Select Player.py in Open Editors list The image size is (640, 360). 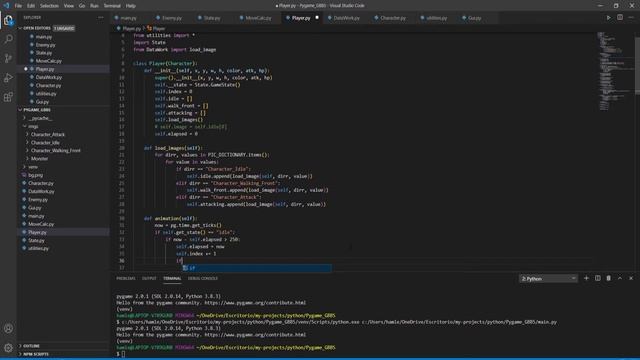click(x=63, y=69)
